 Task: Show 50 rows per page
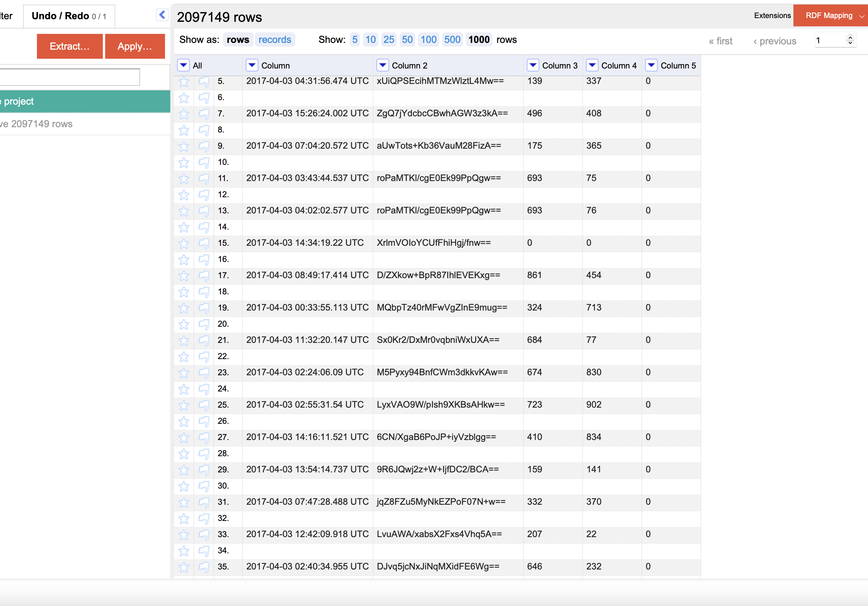pos(407,40)
